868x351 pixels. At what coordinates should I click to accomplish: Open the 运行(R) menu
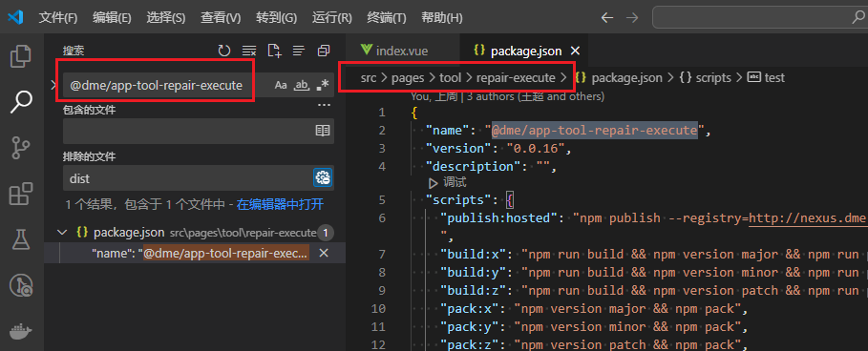pos(331,18)
